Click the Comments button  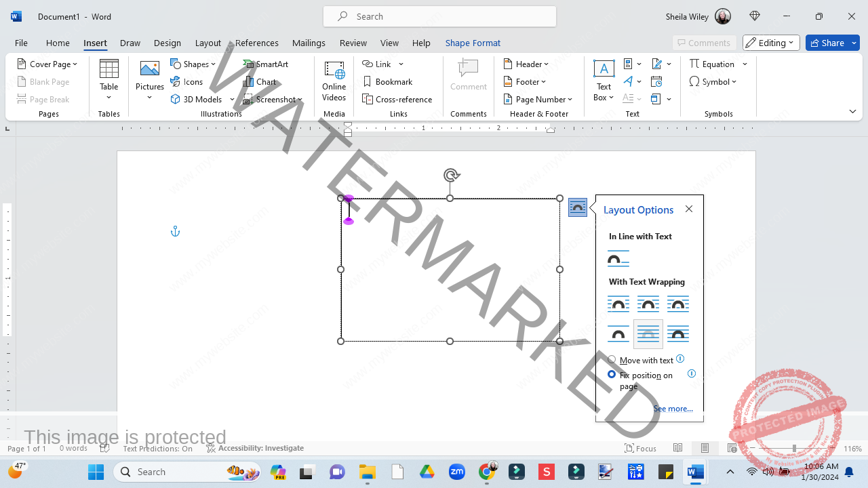(703, 43)
